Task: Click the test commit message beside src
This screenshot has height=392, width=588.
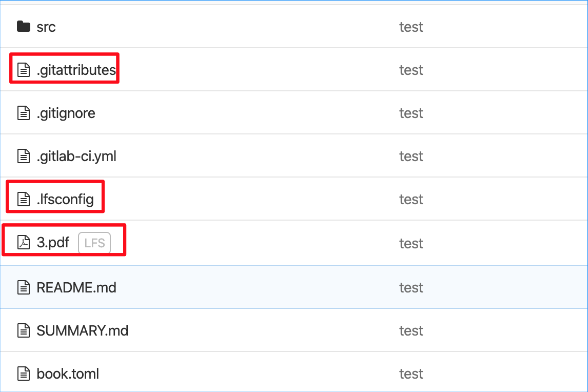Action: point(411,27)
